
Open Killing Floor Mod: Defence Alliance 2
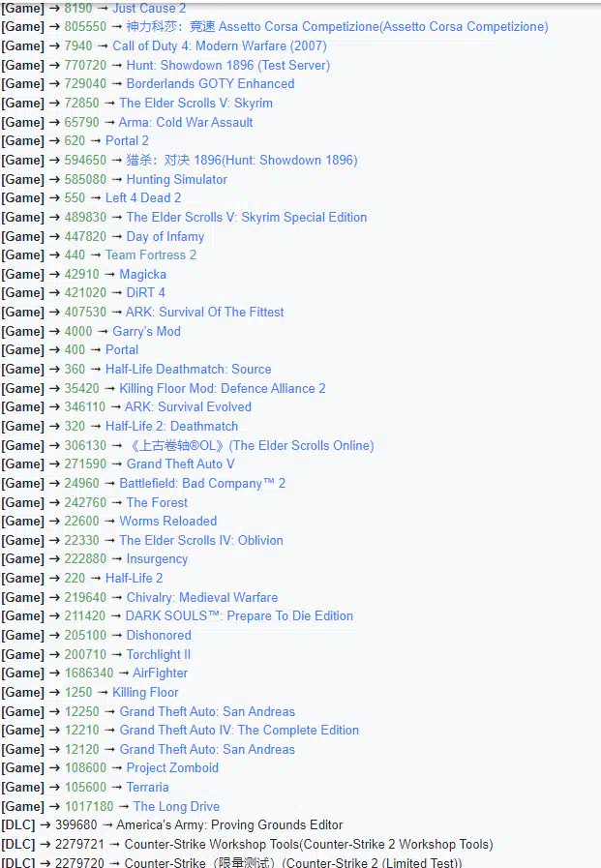[x=223, y=389]
